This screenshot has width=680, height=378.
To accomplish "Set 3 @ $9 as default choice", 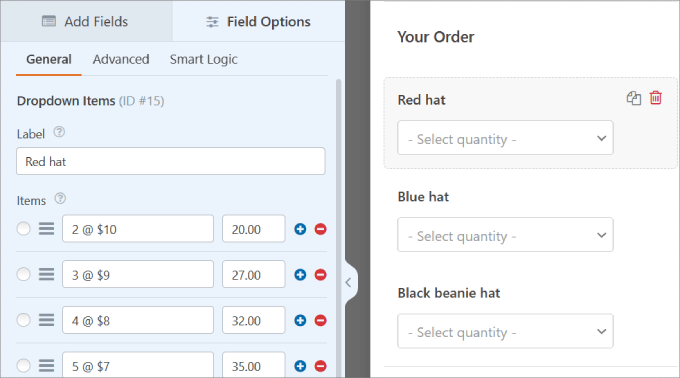I will coord(23,274).
